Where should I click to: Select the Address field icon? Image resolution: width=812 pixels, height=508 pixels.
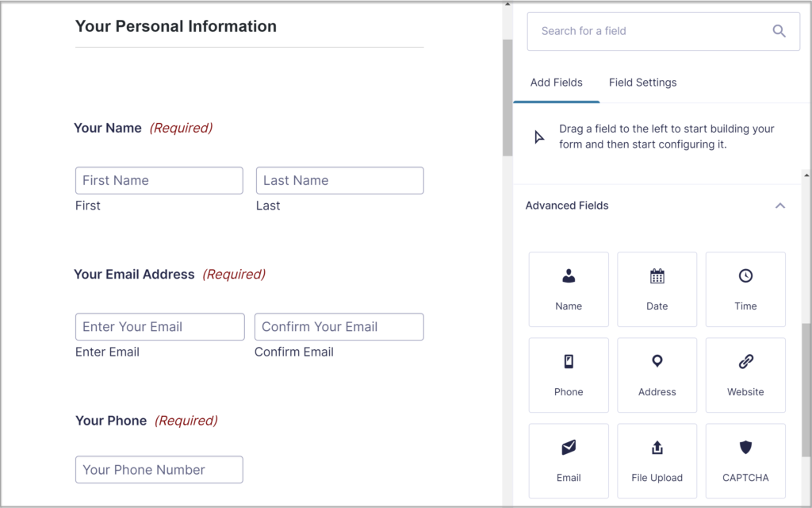coord(657,375)
